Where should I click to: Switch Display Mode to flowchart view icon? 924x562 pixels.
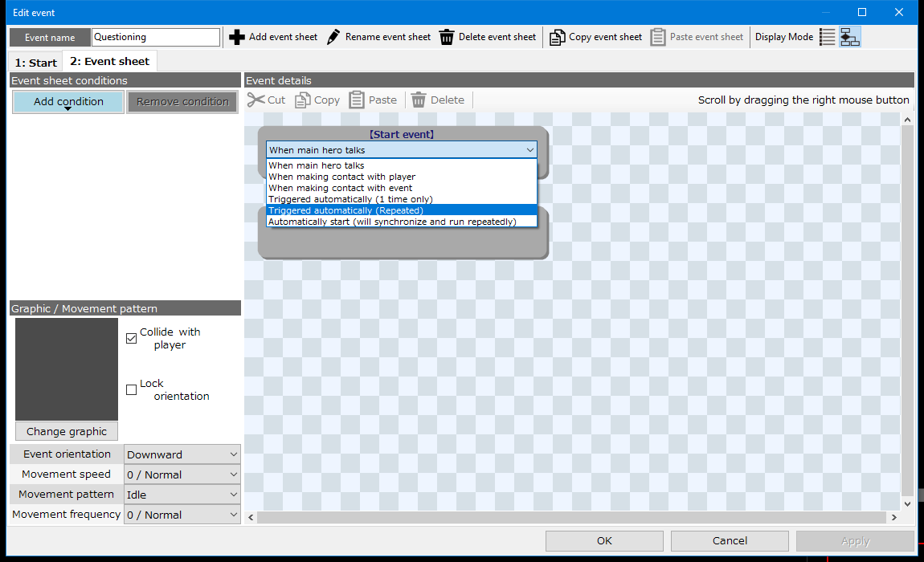[850, 37]
